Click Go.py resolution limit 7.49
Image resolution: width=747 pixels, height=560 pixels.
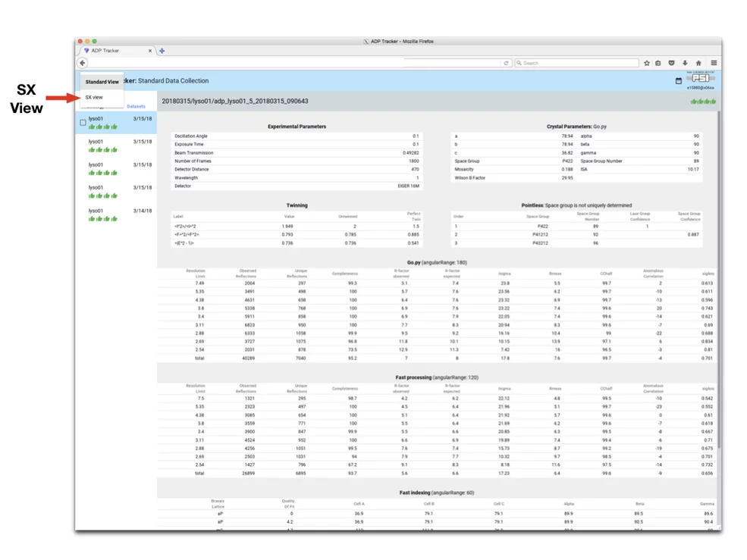[x=199, y=283]
